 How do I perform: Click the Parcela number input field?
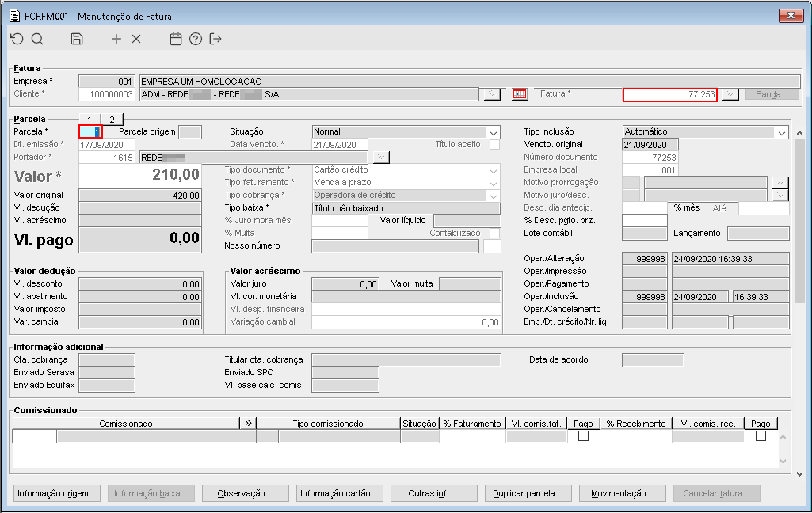pyautogui.click(x=90, y=132)
